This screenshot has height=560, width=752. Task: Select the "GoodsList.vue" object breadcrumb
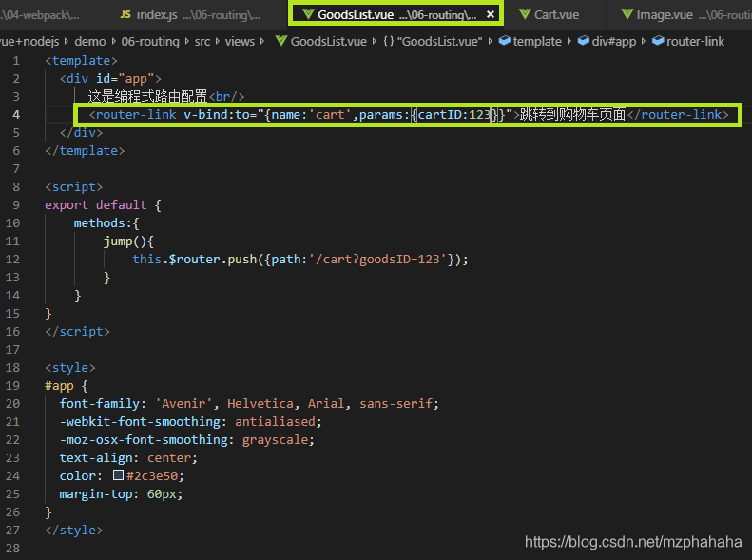pyautogui.click(x=439, y=42)
